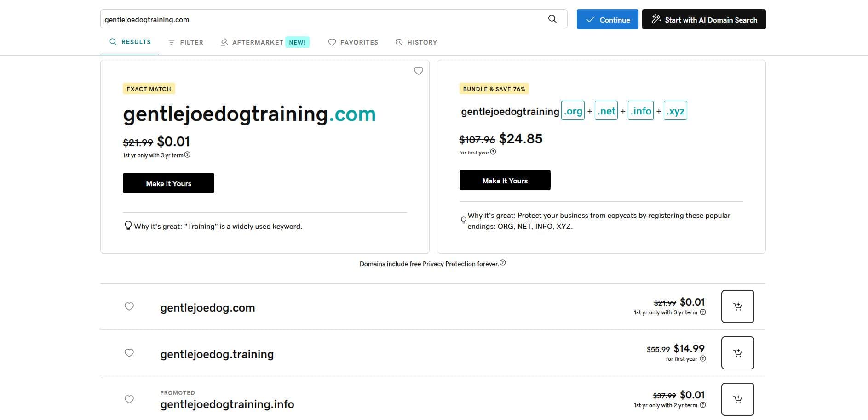Click Make It Yours for the exact match
This screenshot has width=868, height=420.
coord(168,183)
